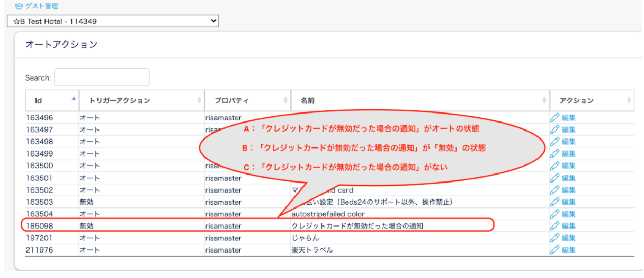Screen dimensions: 644x278
Task: Click pencil edit icon for row 211976
Action: point(554,250)
